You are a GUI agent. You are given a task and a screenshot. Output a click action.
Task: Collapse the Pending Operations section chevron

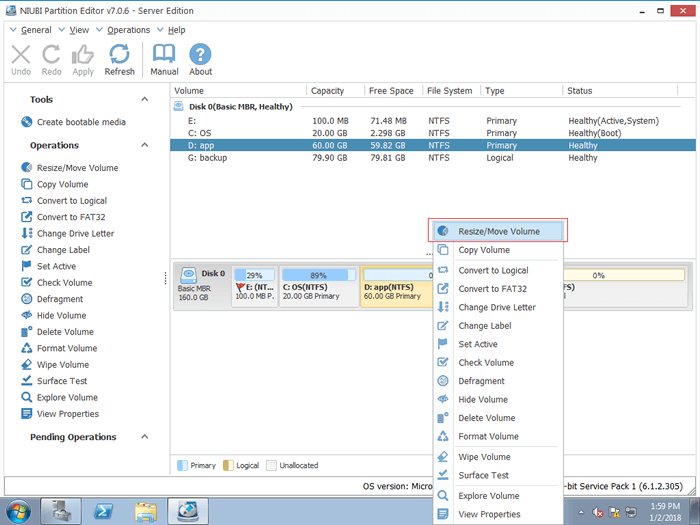(x=144, y=437)
